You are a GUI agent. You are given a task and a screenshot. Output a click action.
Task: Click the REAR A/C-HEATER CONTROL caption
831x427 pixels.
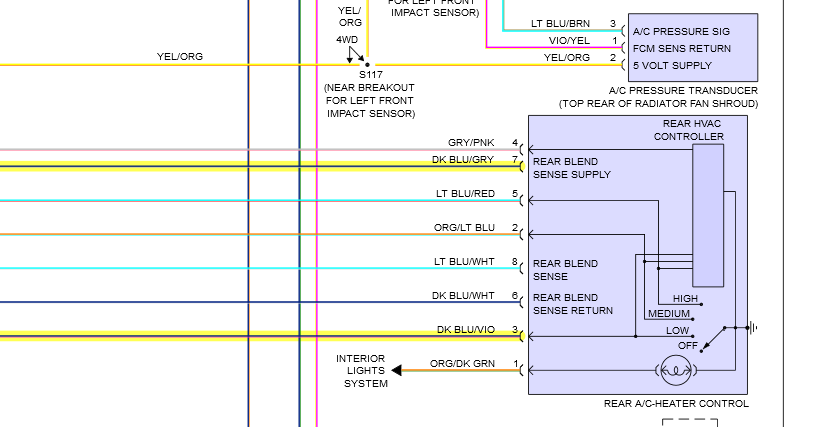676,404
